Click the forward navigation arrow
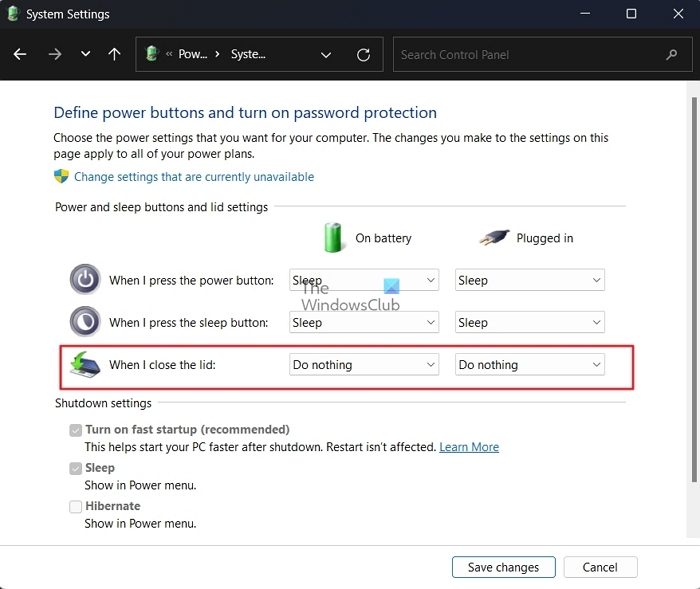 point(54,55)
